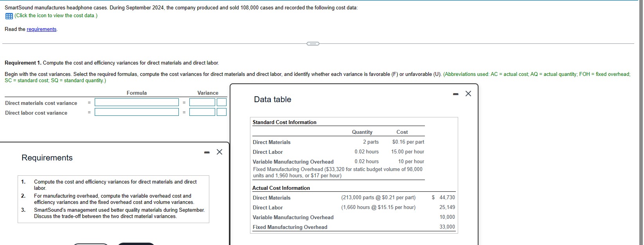Click the dark filled button below Requirements
This screenshot has width=644, height=245.
(x=136, y=244)
